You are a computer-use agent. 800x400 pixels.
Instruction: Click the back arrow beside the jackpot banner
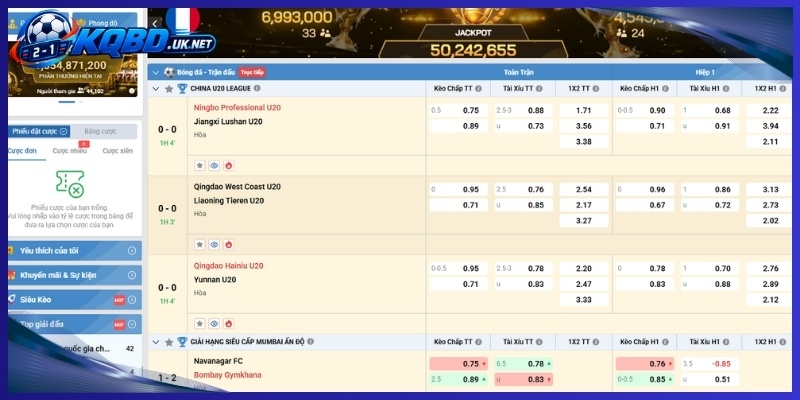(x=155, y=23)
